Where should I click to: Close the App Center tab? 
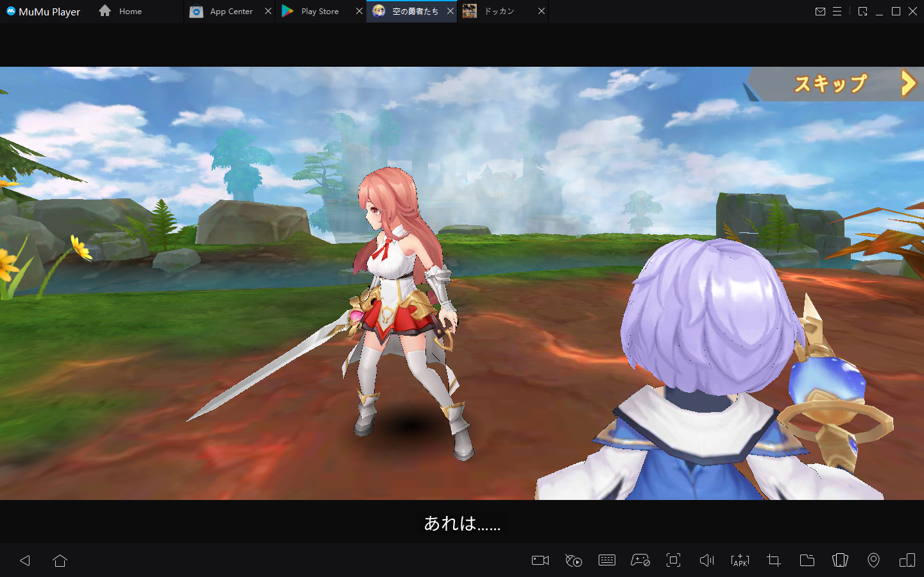pos(268,11)
